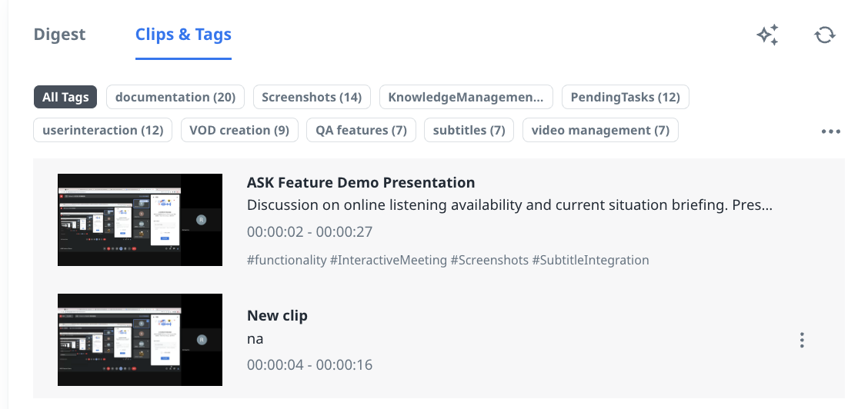Open the New clip thumbnail
The height and width of the screenshot is (409, 868).
pos(140,340)
